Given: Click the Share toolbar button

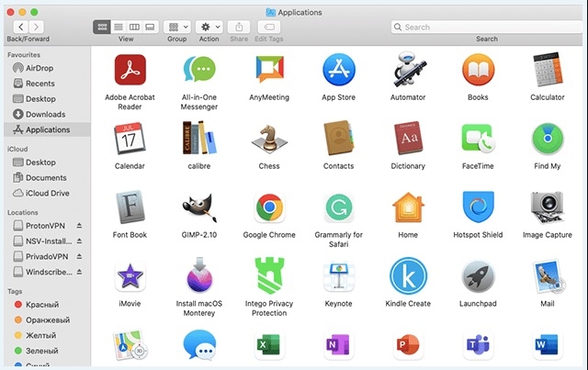Looking at the screenshot, I should point(239,27).
